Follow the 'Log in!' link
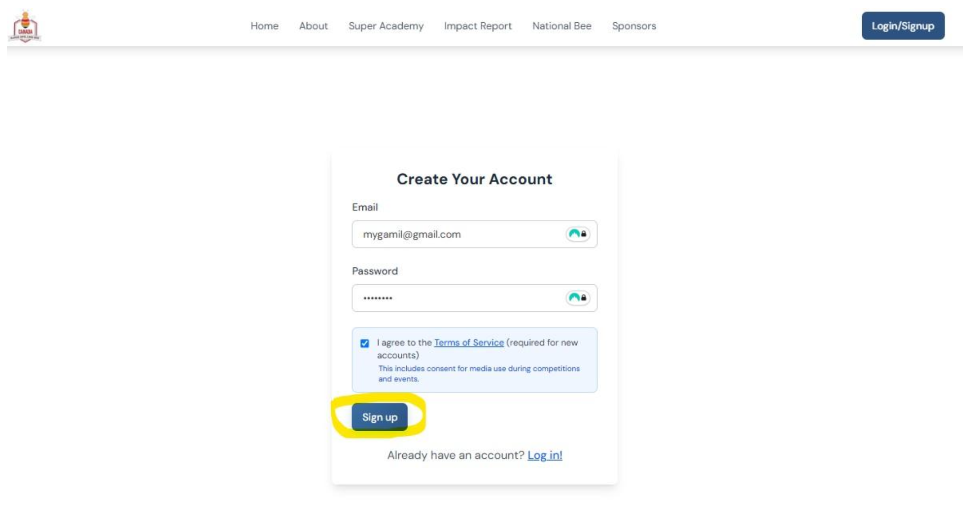 click(545, 455)
